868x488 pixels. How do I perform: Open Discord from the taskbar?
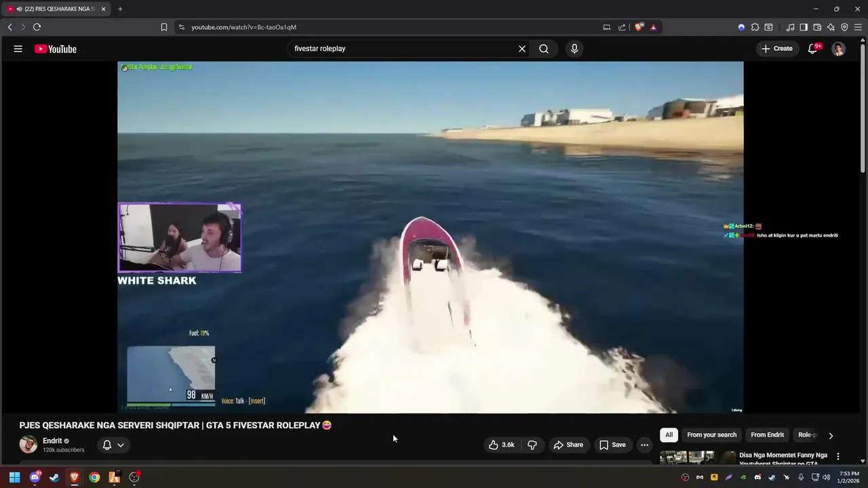pyautogui.click(x=35, y=477)
